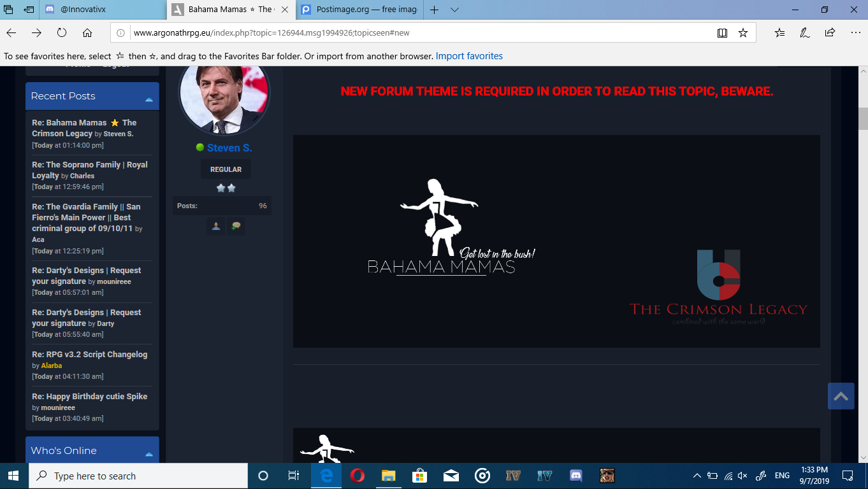The width and height of the screenshot is (868, 489).
Task: Open the Mail app from taskbar
Action: tap(451, 476)
